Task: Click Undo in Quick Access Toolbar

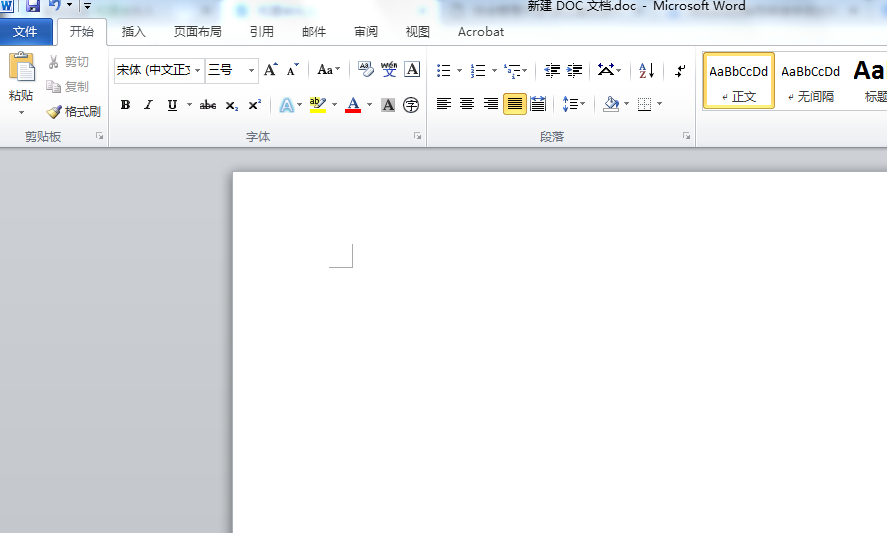Action: [x=55, y=6]
